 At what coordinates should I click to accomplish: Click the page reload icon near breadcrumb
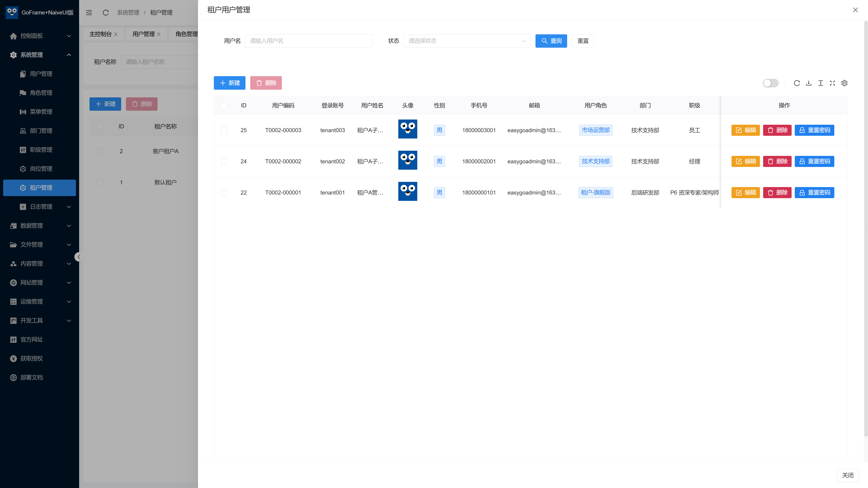pyautogui.click(x=106, y=12)
